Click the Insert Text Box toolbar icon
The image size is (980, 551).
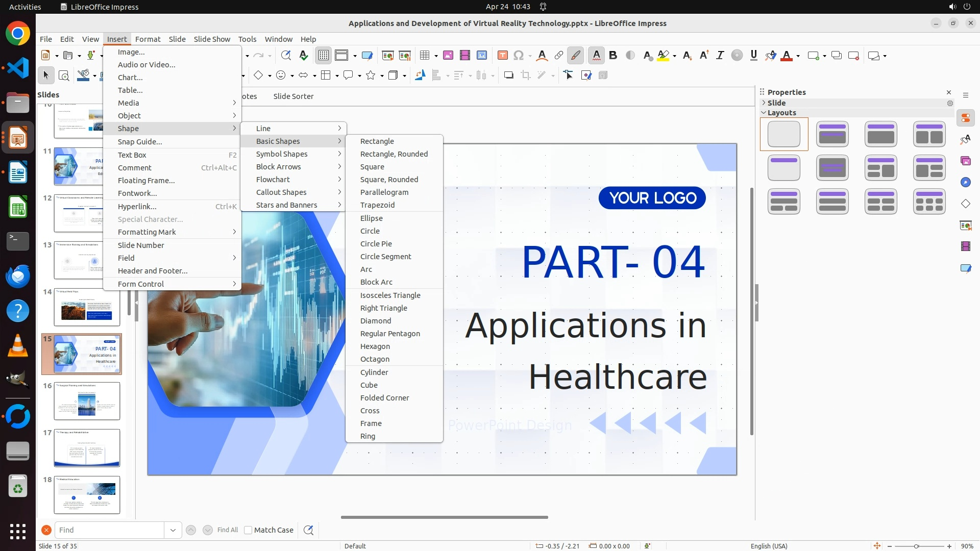[x=502, y=56]
